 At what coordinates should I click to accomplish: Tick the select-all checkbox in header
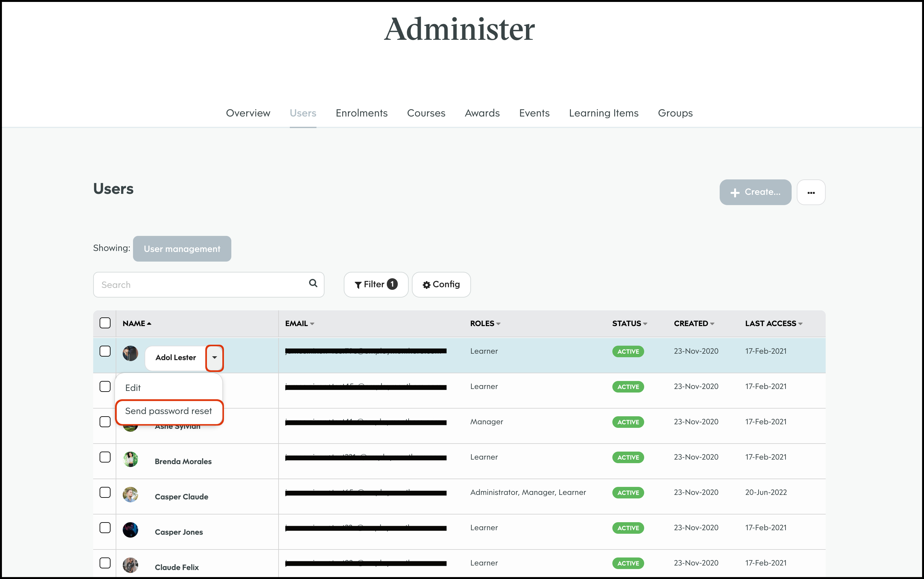click(x=105, y=323)
